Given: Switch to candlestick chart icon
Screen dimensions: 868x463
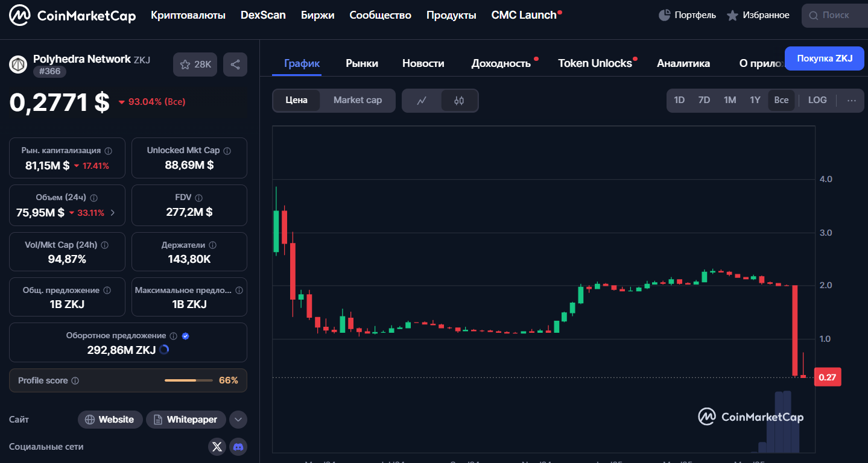Looking at the screenshot, I should (459, 101).
